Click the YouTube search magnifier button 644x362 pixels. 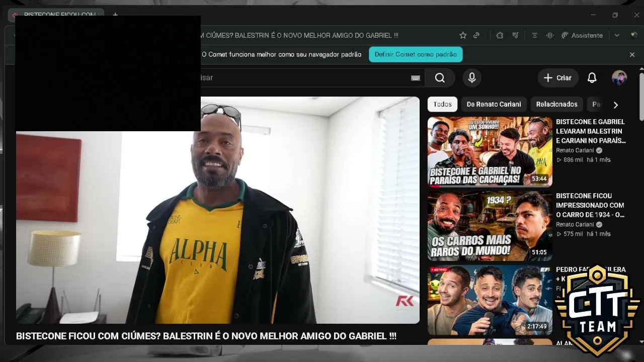pos(440,78)
